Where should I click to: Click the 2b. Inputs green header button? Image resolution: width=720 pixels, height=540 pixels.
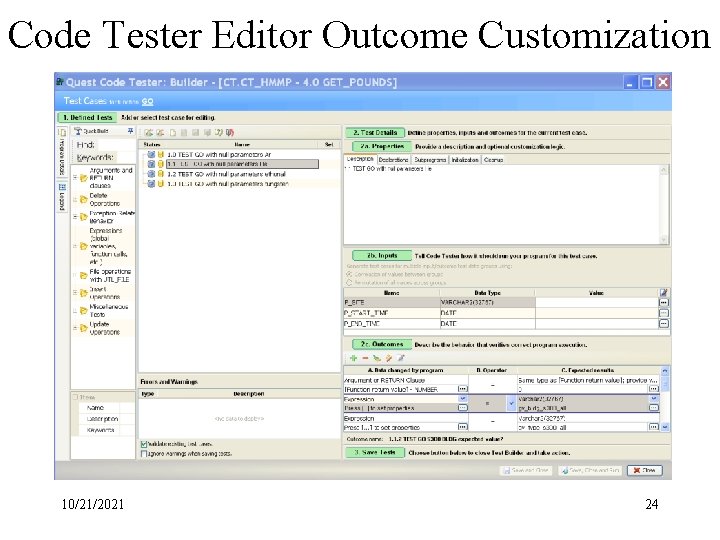pyautogui.click(x=382, y=256)
